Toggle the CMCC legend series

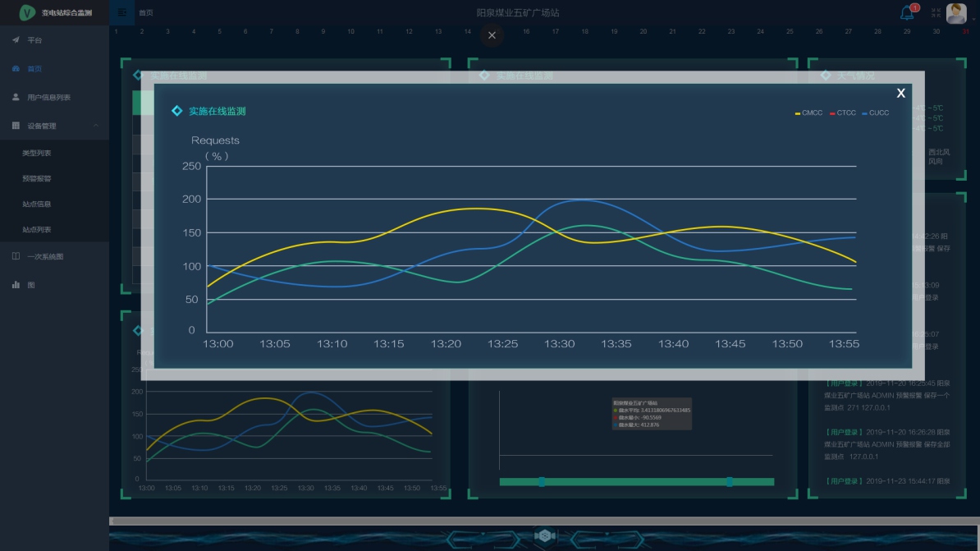pyautogui.click(x=808, y=112)
